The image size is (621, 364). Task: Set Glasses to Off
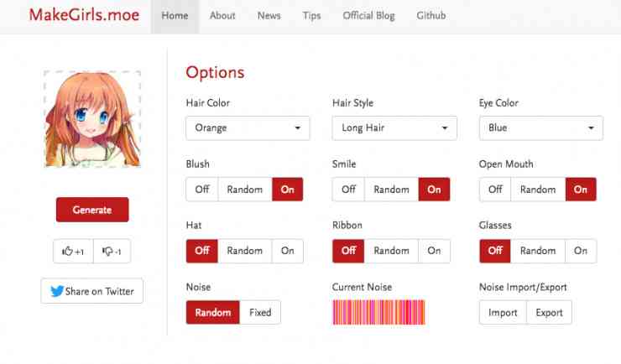click(x=495, y=251)
